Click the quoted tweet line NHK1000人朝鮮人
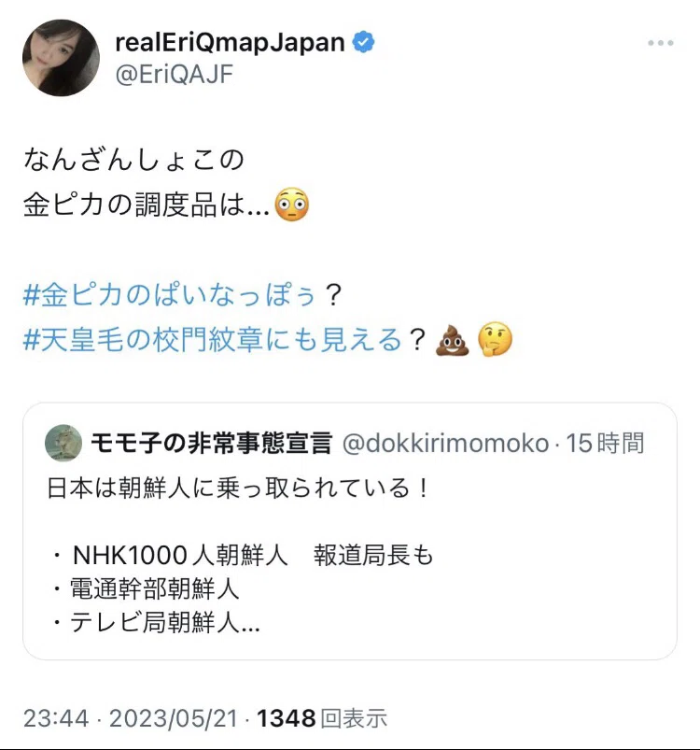Viewport: 700px width, 750px height. (180, 556)
